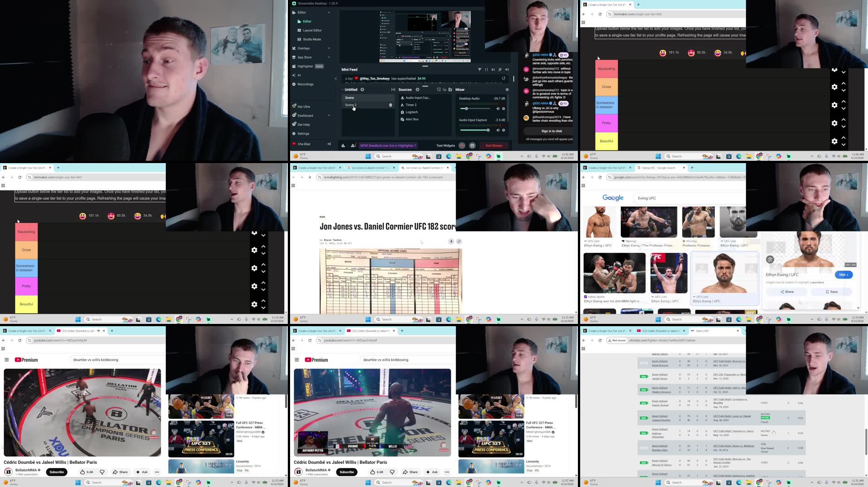Adjust the Desktop Audio volume slider

[x=467, y=108]
